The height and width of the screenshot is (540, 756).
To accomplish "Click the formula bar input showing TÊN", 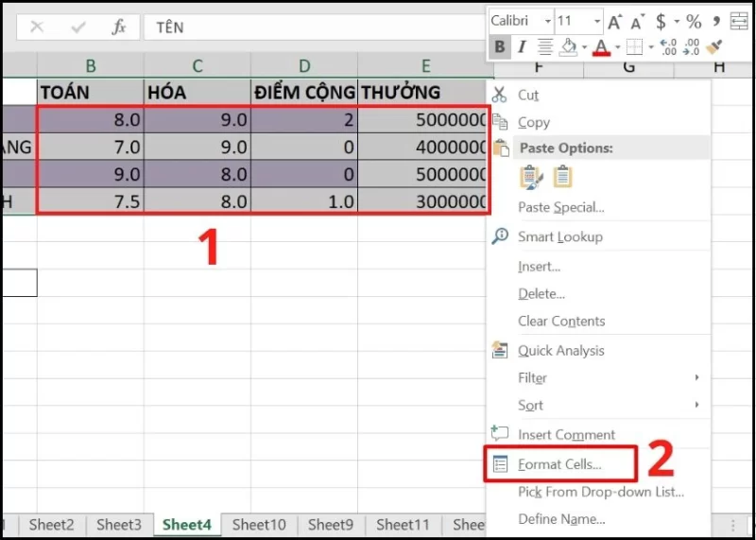I will pyautogui.click(x=314, y=27).
